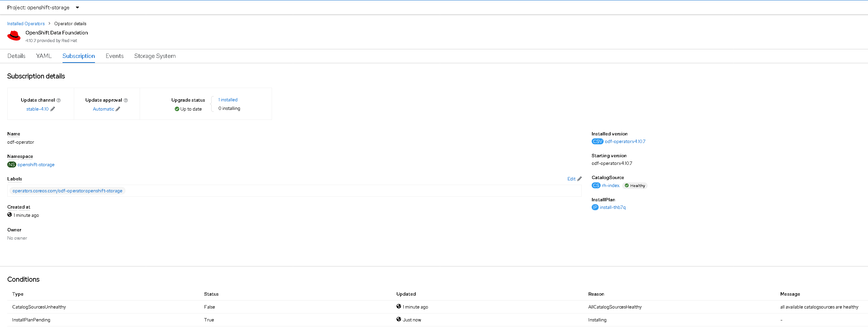
Task: Click the Healthy status indicator for CatalogSource
Action: [635, 185]
